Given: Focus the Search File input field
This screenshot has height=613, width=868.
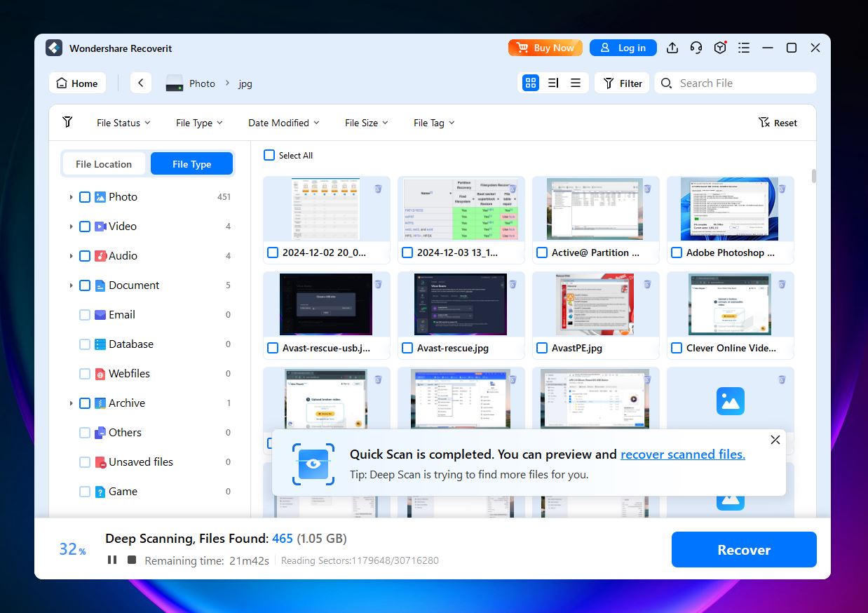Looking at the screenshot, I should point(735,83).
